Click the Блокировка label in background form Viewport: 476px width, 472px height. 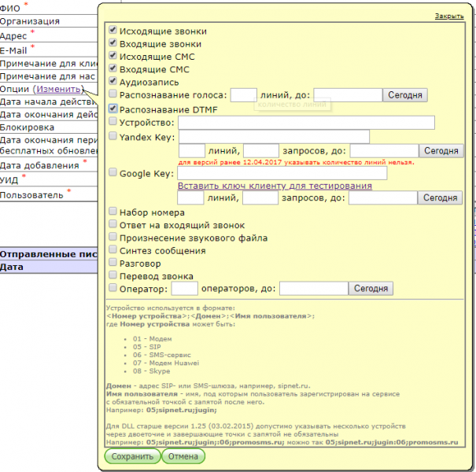point(27,127)
